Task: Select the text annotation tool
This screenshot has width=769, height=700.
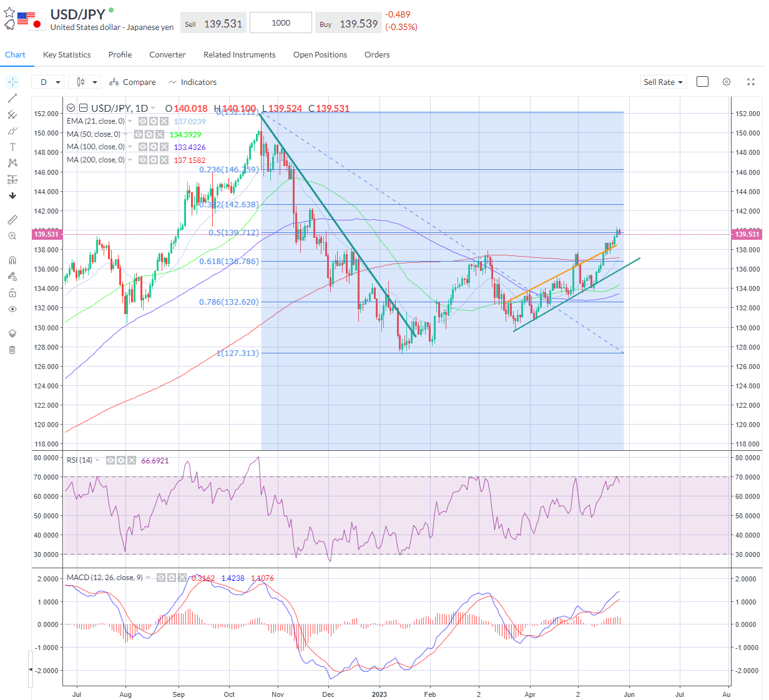Action: tap(12, 147)
